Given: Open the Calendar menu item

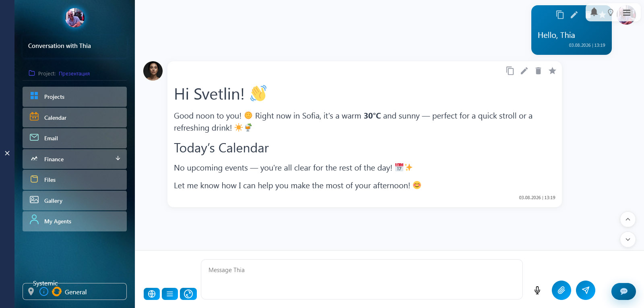Looking at the screenshot, I should pyautogui.click(x=74, y=118).
